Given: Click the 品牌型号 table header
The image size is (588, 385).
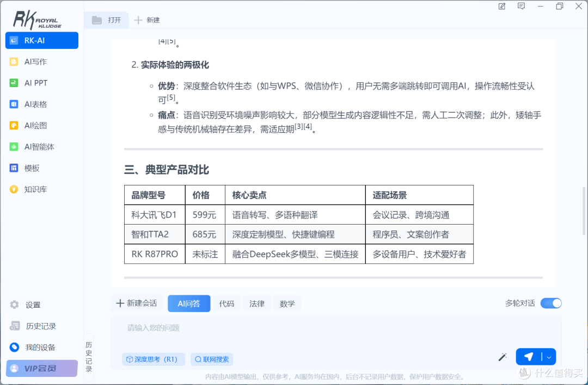Looking at the screenshot, I should 155,195.
